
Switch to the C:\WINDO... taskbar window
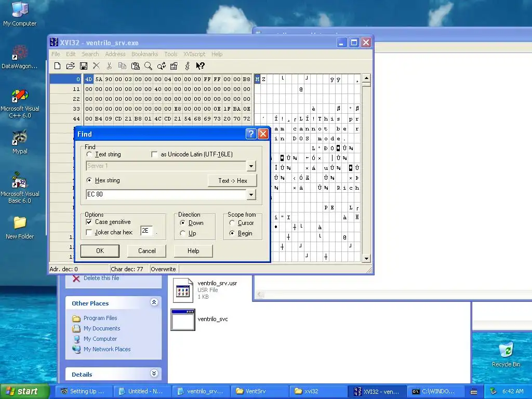pyautogui.click(x=436, y=392)
